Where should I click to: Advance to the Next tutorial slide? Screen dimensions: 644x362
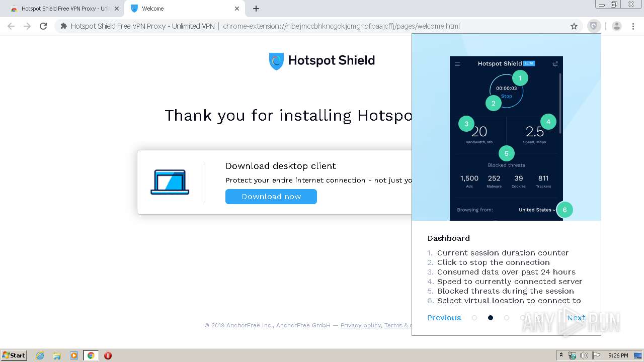point(576,318)
